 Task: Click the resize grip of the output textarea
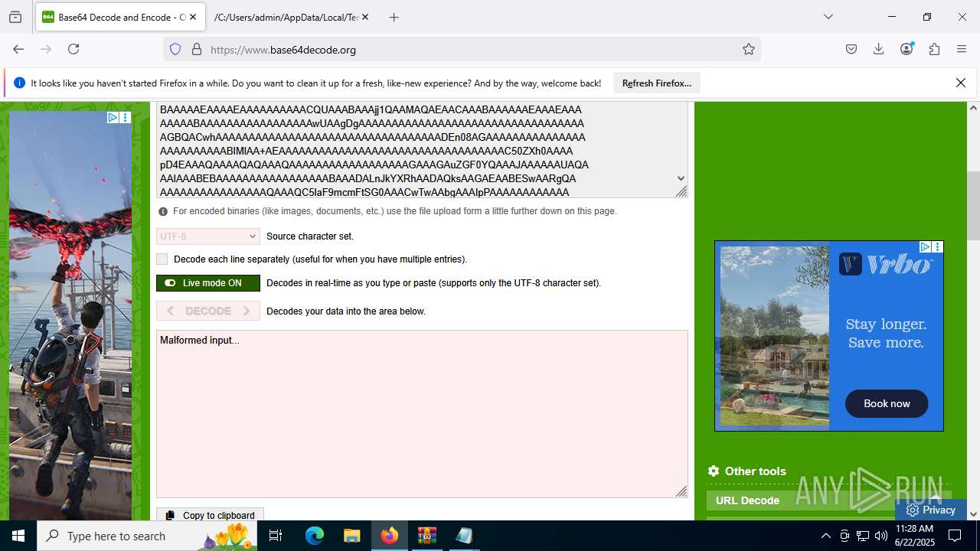tap(681, 491)
